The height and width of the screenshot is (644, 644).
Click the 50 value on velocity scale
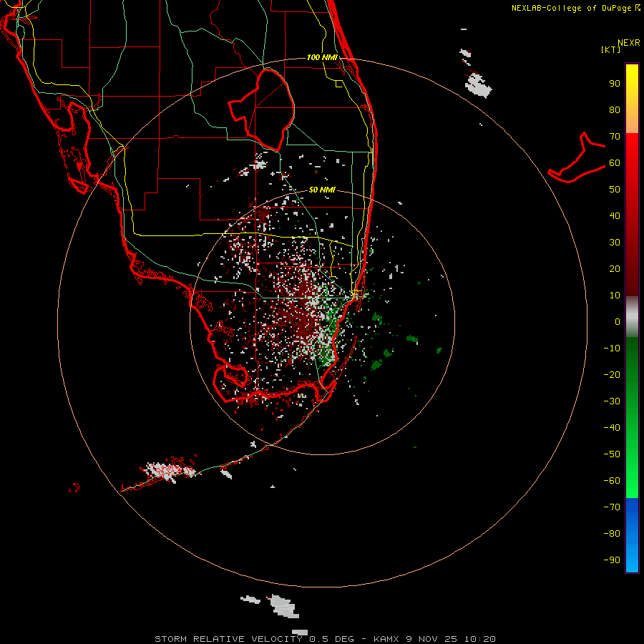[x=615, y=190]
